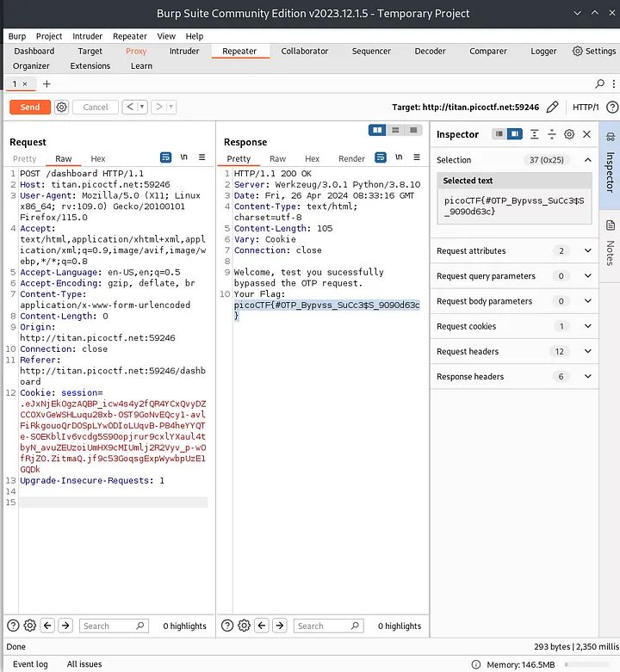Go to next request in history
The image size is (620, 672).
point(159,107)
